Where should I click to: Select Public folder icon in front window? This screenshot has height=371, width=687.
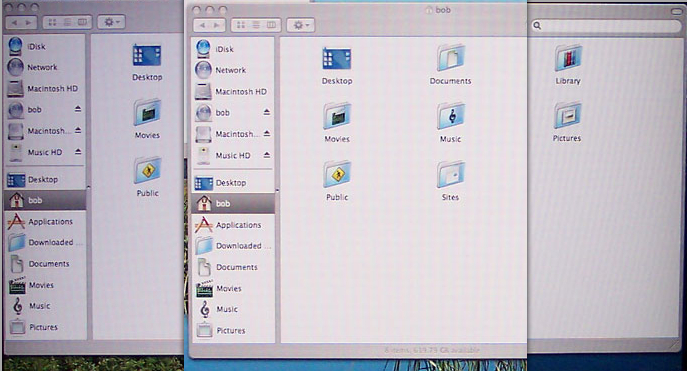tap(336, 174)
